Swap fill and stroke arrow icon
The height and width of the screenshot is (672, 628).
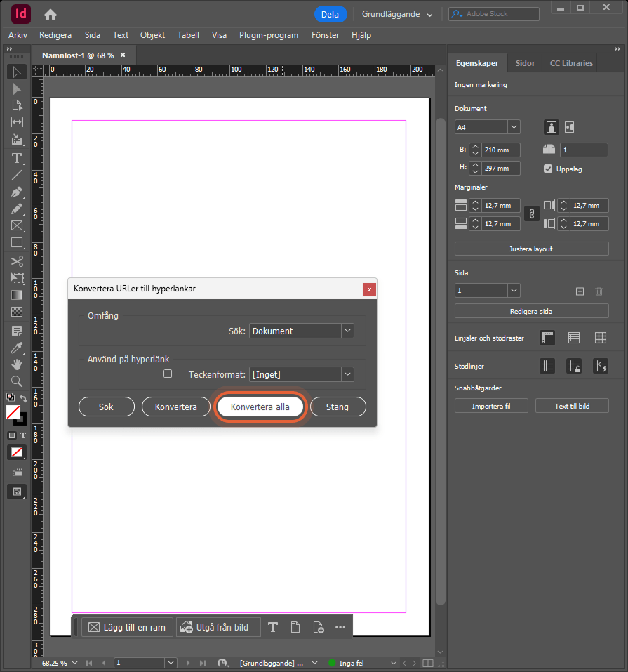coord(24,398)
